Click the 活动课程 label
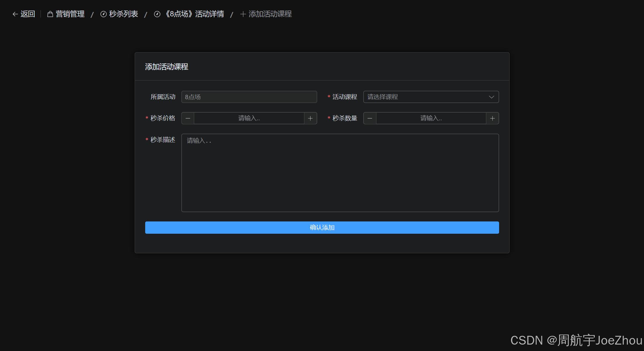 point(345,97)
